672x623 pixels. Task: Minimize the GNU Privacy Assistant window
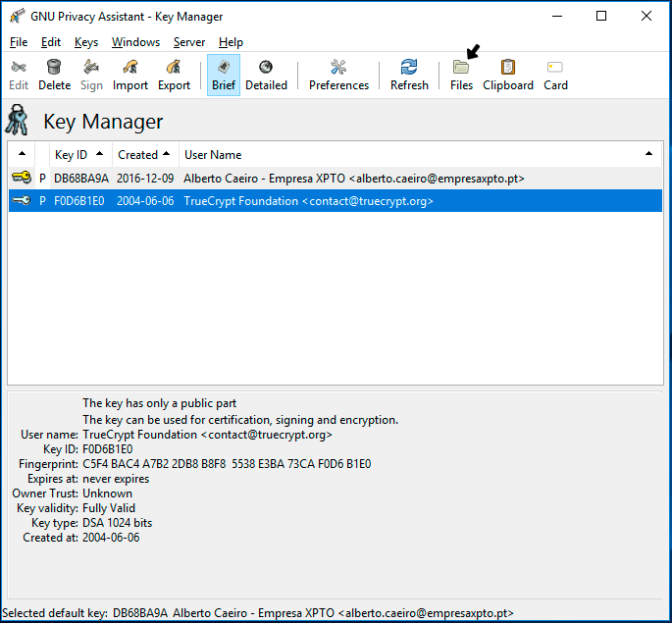click(556, 17)
